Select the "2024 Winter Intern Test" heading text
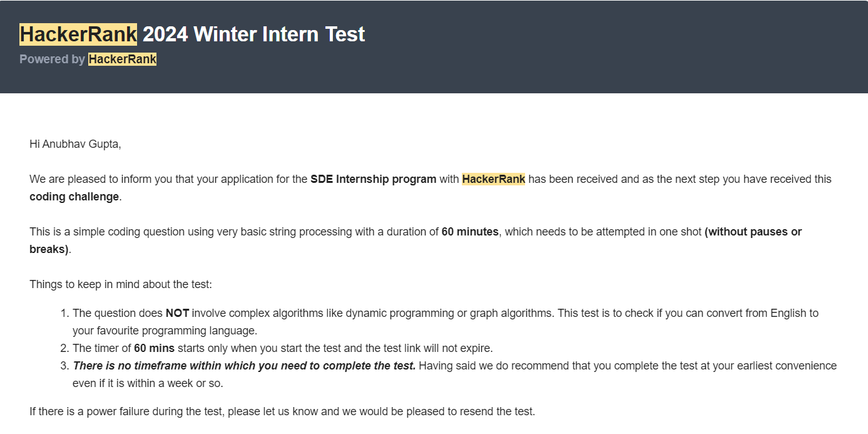The image size is (868, 434). 253,34
